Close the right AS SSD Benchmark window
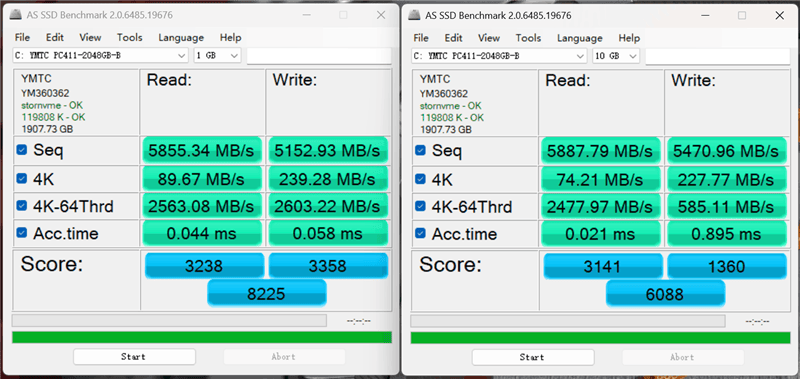This screenshot has width=800, height=379. (779, 15)
